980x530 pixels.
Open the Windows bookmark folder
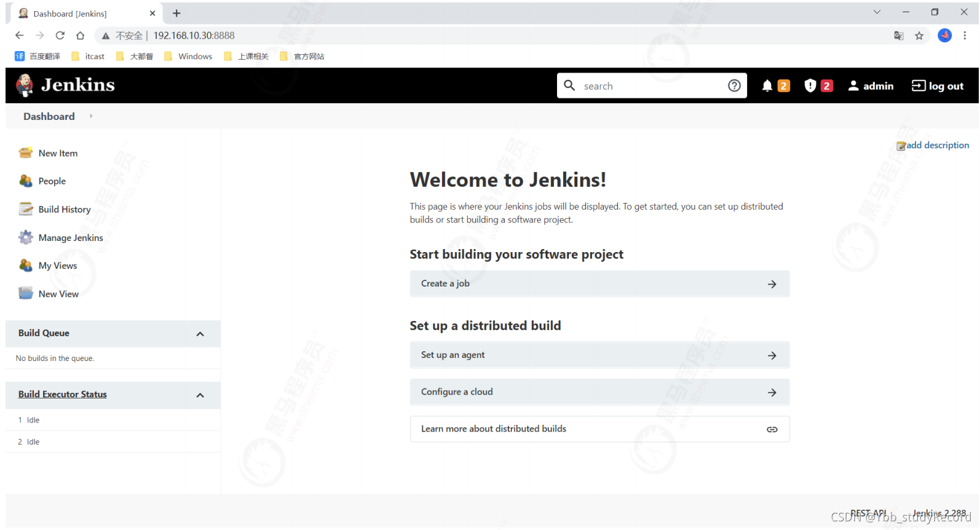(x=188, y=56)
